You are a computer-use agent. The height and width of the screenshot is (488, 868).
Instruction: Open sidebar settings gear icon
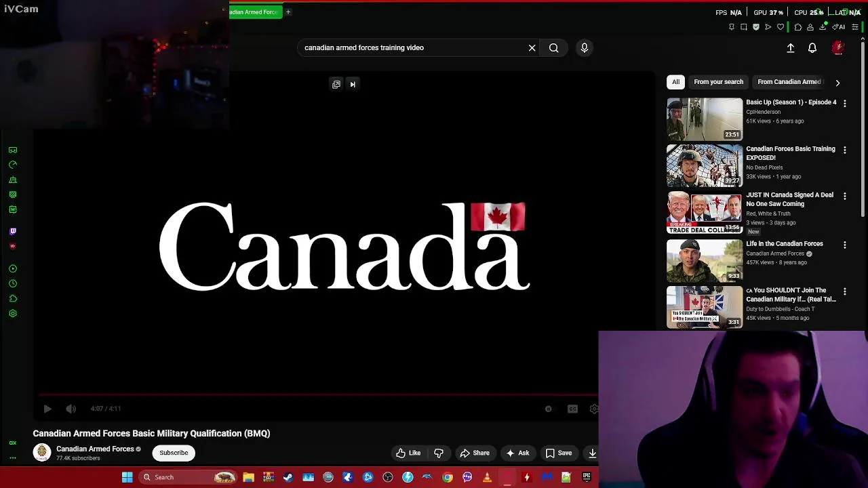pyautogui.click(x=13, y=313)
